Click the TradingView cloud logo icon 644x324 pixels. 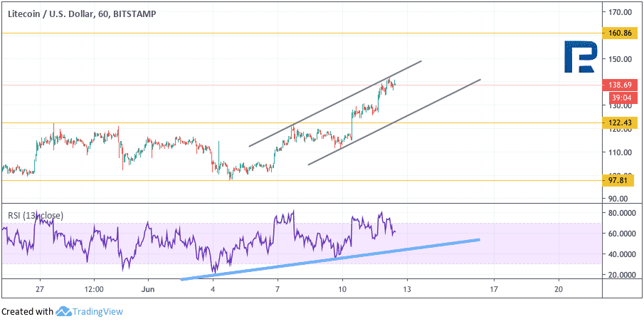[x=63, y=311]
